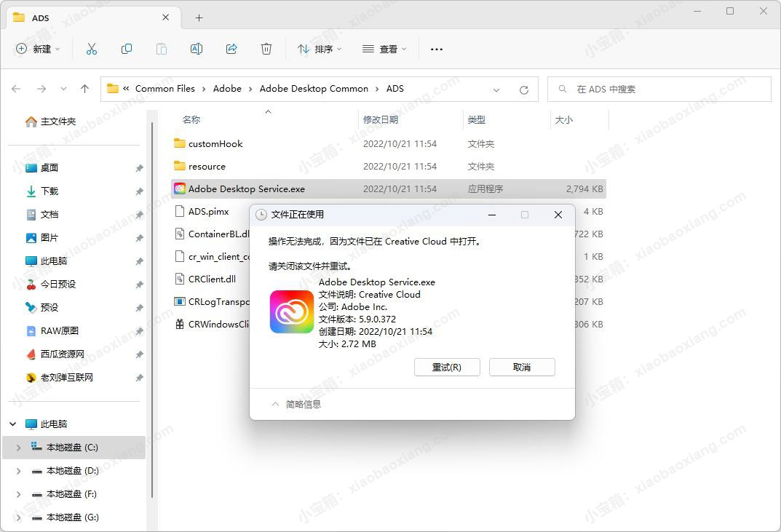Viewport: 781px width, 532px height.
Task: Expand 本地磁盘 (D:) in navigation tree
Action: (18, 471)
